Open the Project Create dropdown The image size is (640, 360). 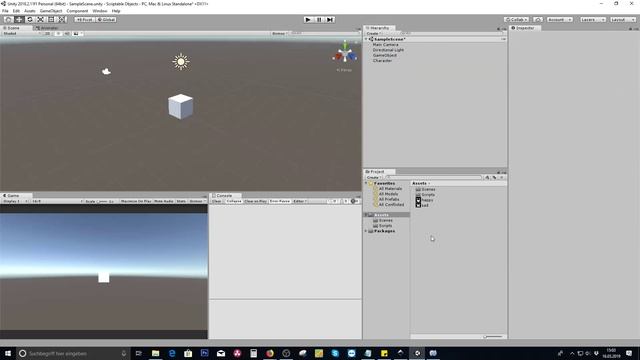(373, 178)
